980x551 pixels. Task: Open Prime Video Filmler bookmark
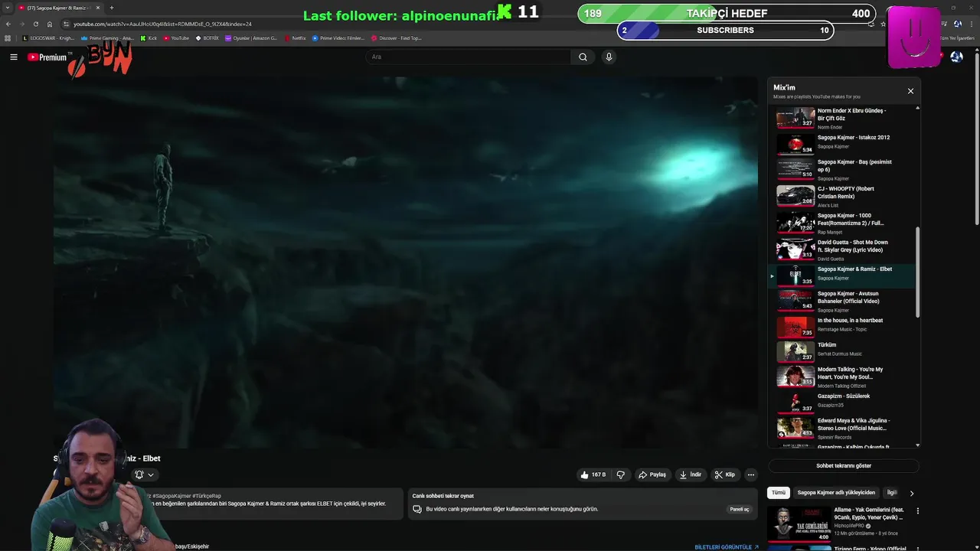[x=338, y=38]
